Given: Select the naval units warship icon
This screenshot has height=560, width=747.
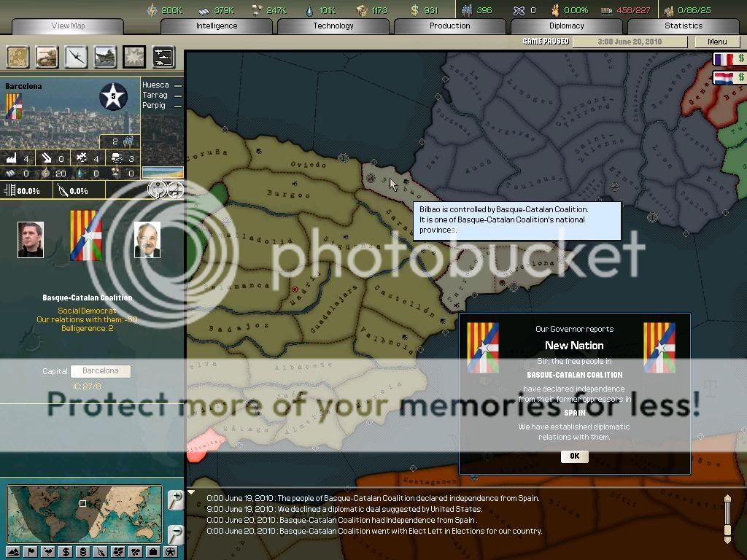Looking at the screenshot, I should [105, 57].
